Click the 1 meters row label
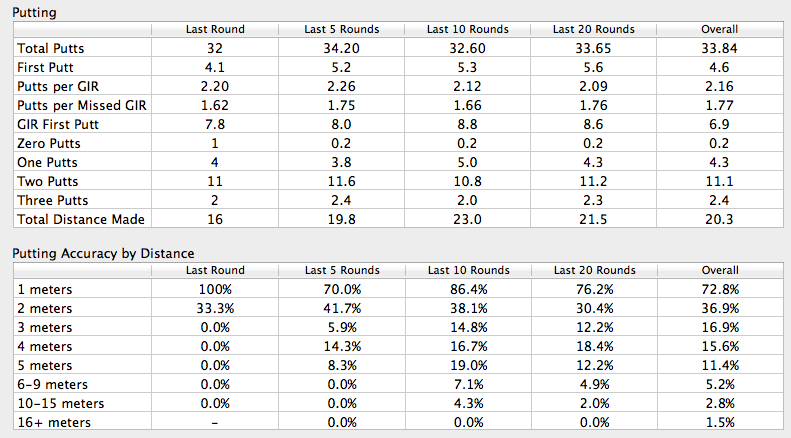The image size is (791, 438). point(45,290)
